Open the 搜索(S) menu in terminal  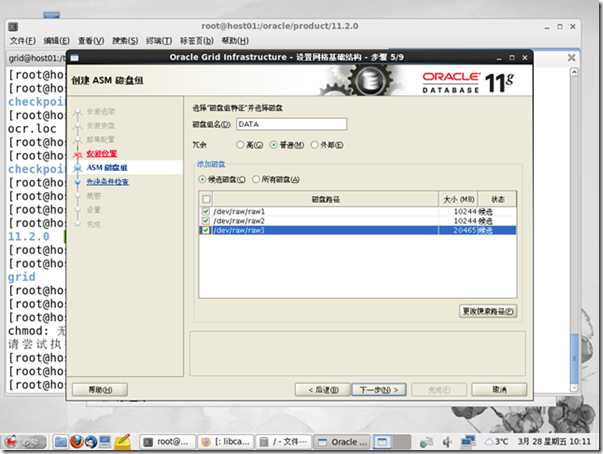125,41
